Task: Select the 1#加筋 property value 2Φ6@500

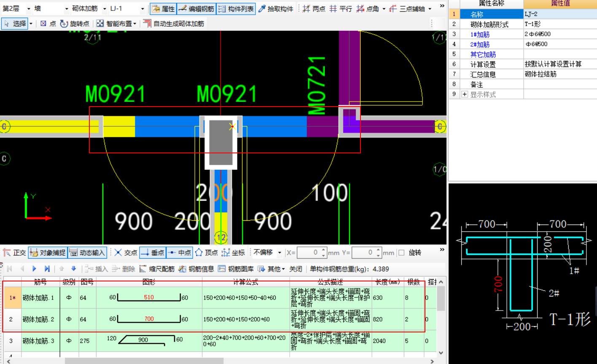Action: pyautogui.click(x=560, y=35)
